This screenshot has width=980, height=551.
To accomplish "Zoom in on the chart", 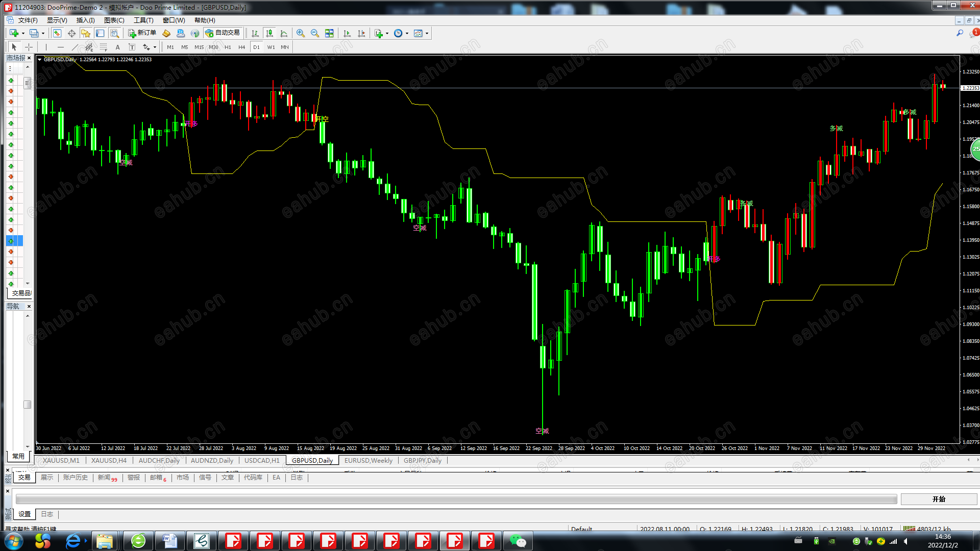I will point(301,33).
